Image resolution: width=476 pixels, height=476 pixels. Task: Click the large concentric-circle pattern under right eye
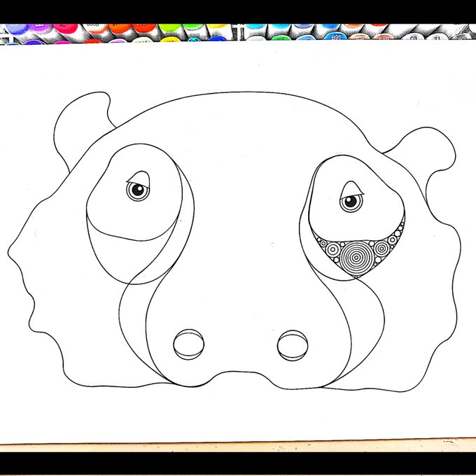click(357, 258)
